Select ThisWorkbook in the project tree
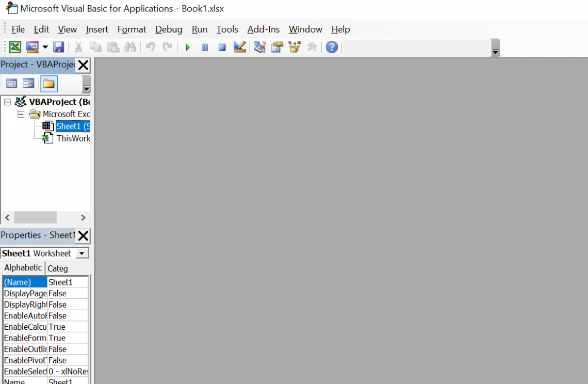 point(73,138)
